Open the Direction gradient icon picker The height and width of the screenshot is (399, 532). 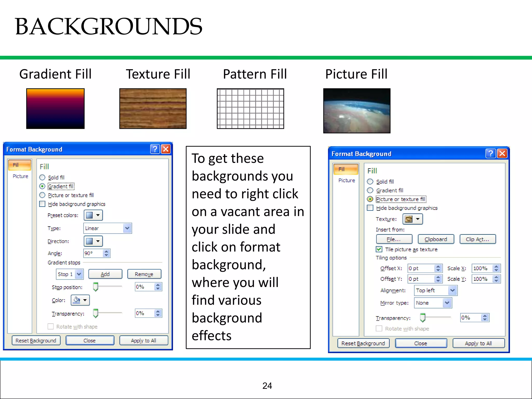pos(93,241)
